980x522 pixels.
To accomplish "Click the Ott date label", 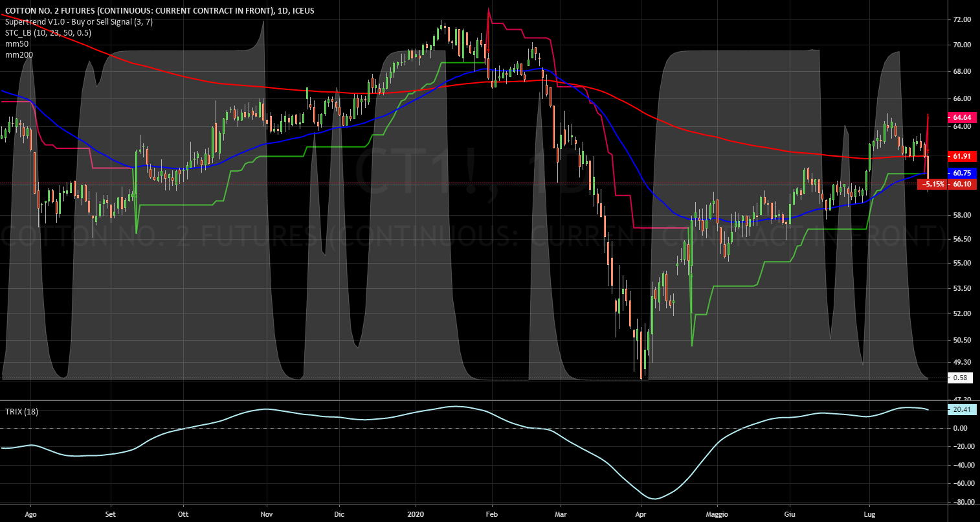I will [183, 515].
